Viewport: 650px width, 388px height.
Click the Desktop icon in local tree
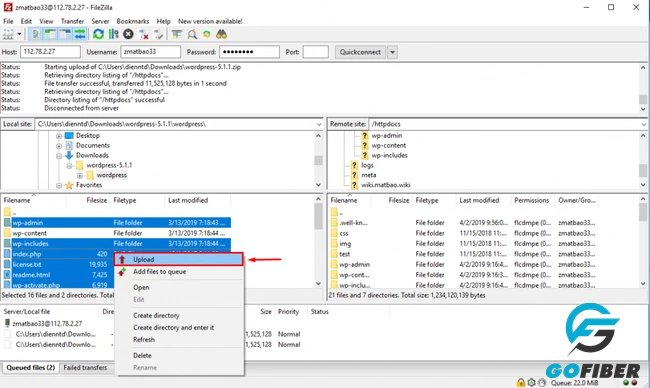[69, 136]
